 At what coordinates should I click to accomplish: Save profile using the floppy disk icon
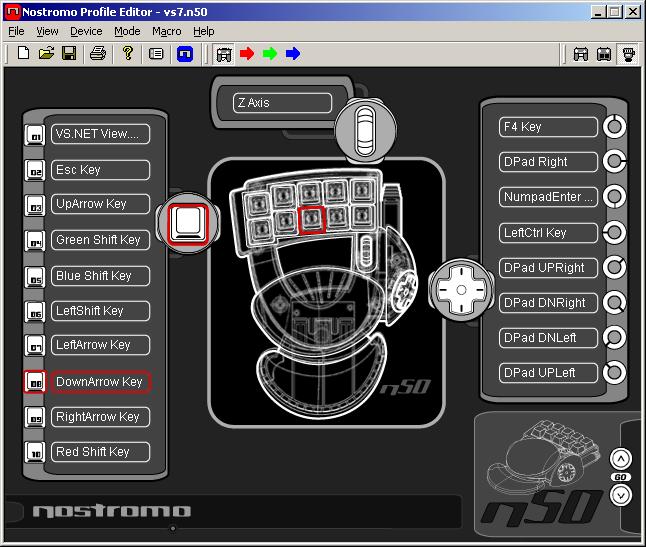point(69,54)
